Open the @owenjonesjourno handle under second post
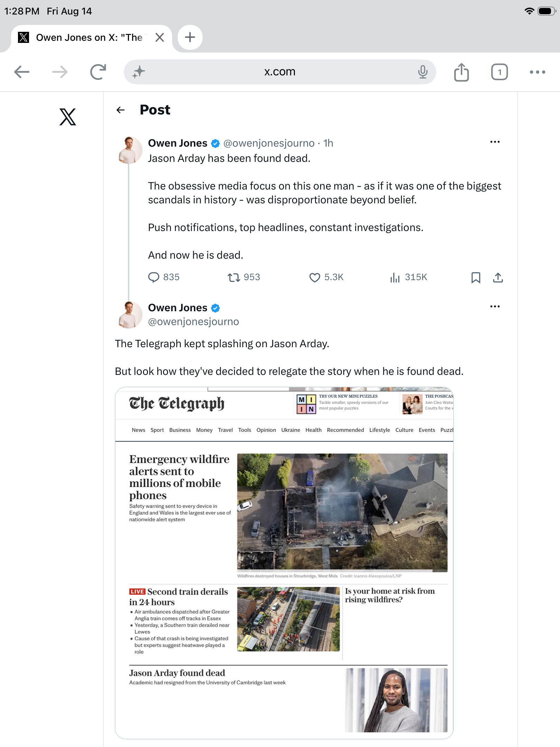This screenshot has width=560, height=747. point(194,322)
